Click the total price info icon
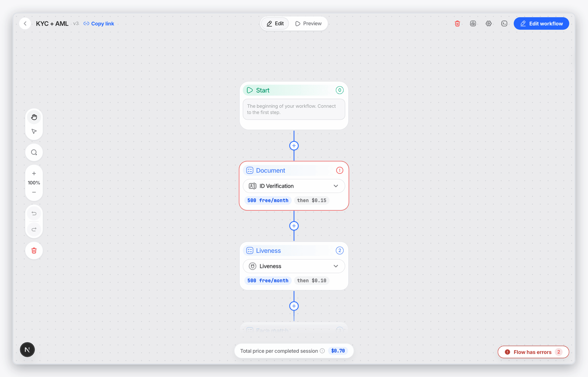This screenshot has width=588, height=377. point(322,351)
